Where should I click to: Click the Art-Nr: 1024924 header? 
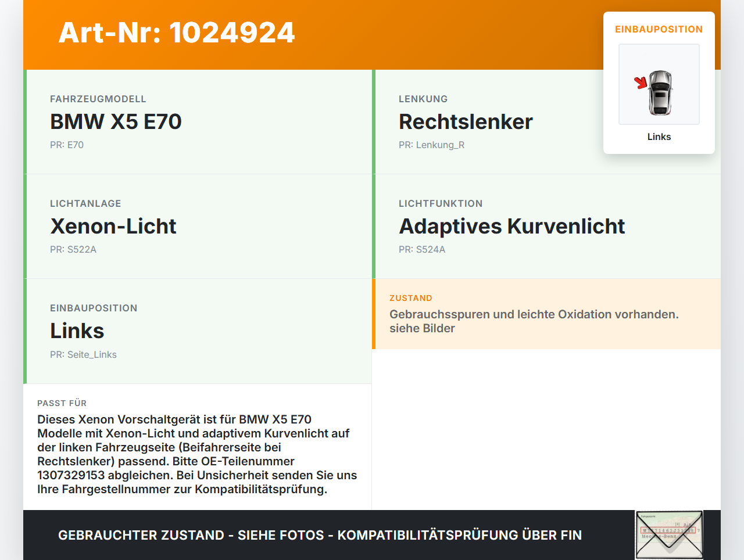(176, 33)
